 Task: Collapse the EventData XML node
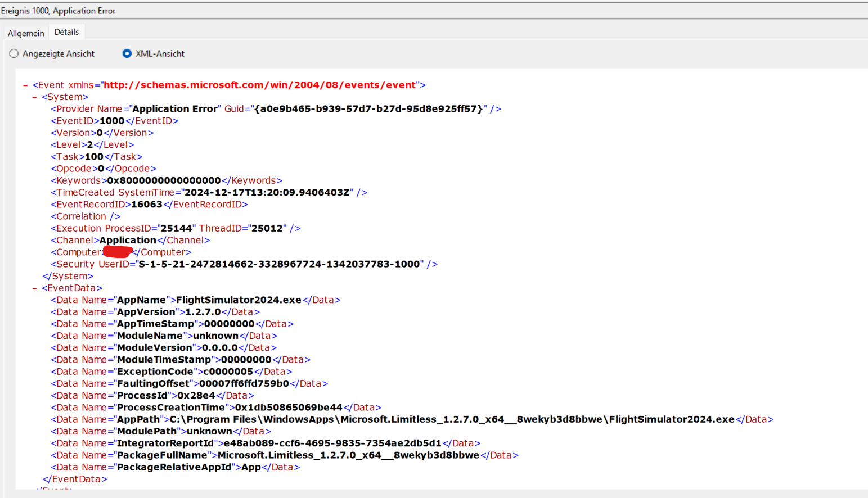35,288
